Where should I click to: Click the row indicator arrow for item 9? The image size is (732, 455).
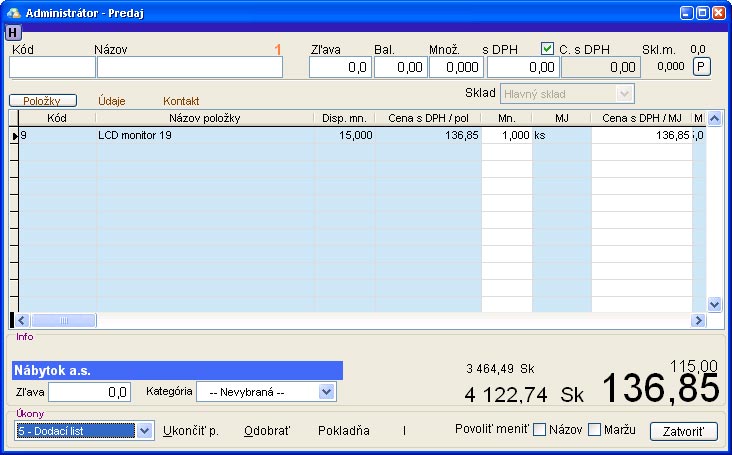tap(14, 135)
